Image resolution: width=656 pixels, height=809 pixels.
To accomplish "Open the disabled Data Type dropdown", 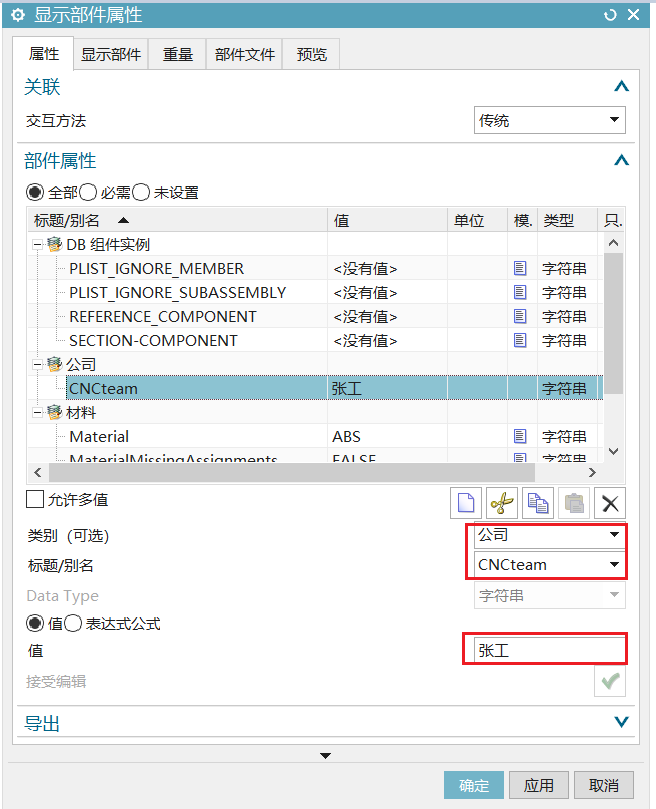I will point(550,595).
